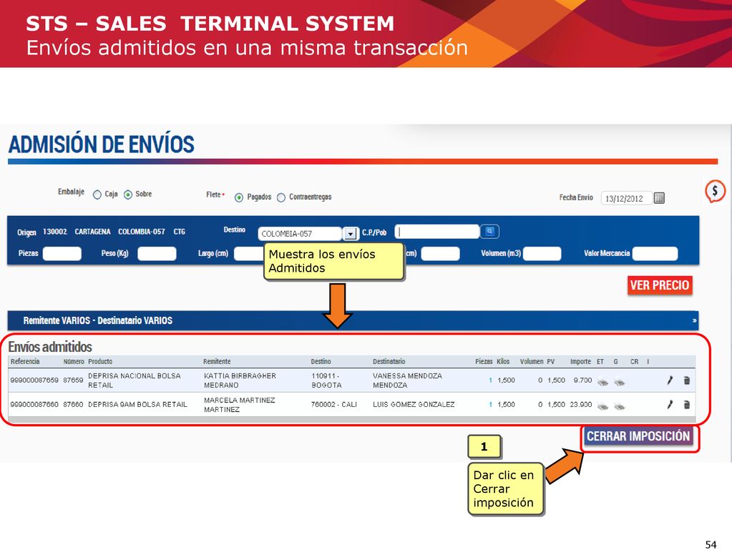Edit shipment 87659 with pencil icon
This screenshot has height=560, width=732.
click(670, 380)
